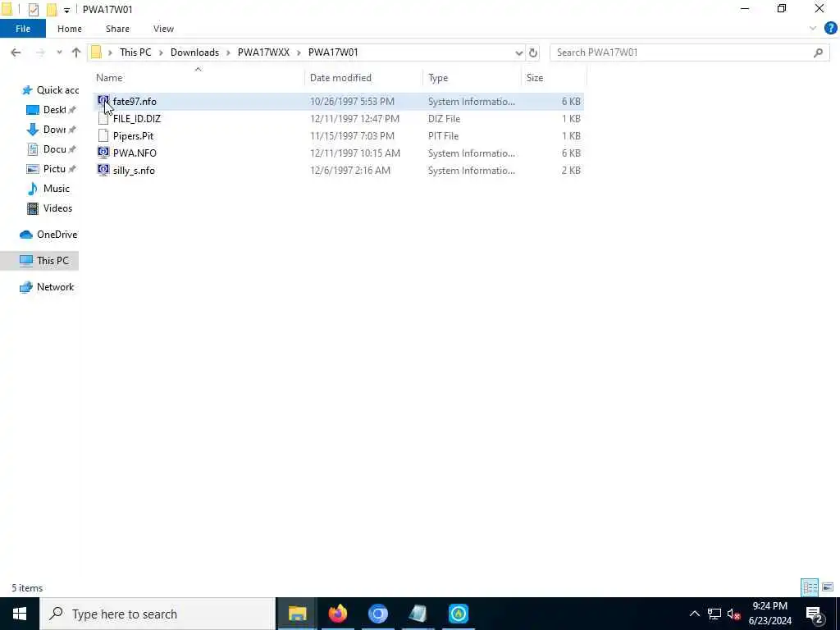Click the forward navigation arrow
Viewport: 840px width, 630px height.
pos(40,52)
